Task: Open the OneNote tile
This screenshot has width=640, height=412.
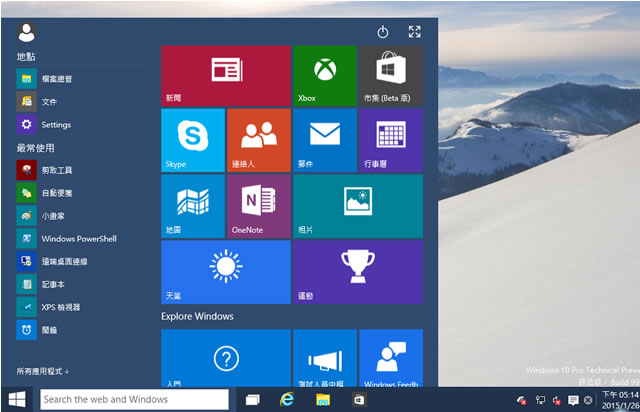Action: tap(258, 206)
